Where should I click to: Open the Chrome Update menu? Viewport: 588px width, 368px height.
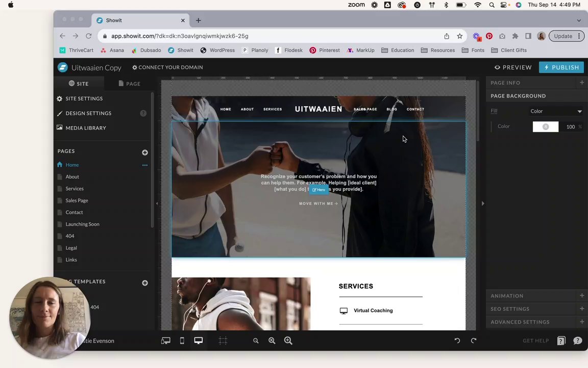click(567, 36)
